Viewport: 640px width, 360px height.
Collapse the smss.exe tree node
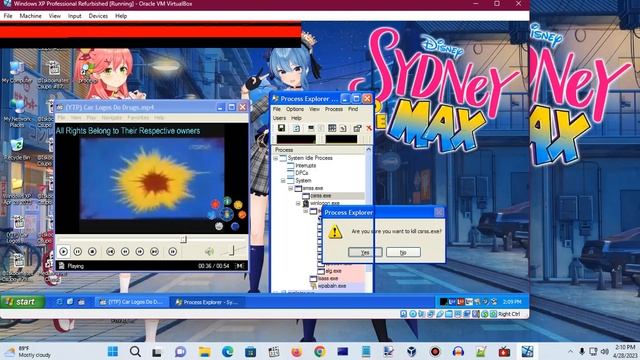coord(291,188)
